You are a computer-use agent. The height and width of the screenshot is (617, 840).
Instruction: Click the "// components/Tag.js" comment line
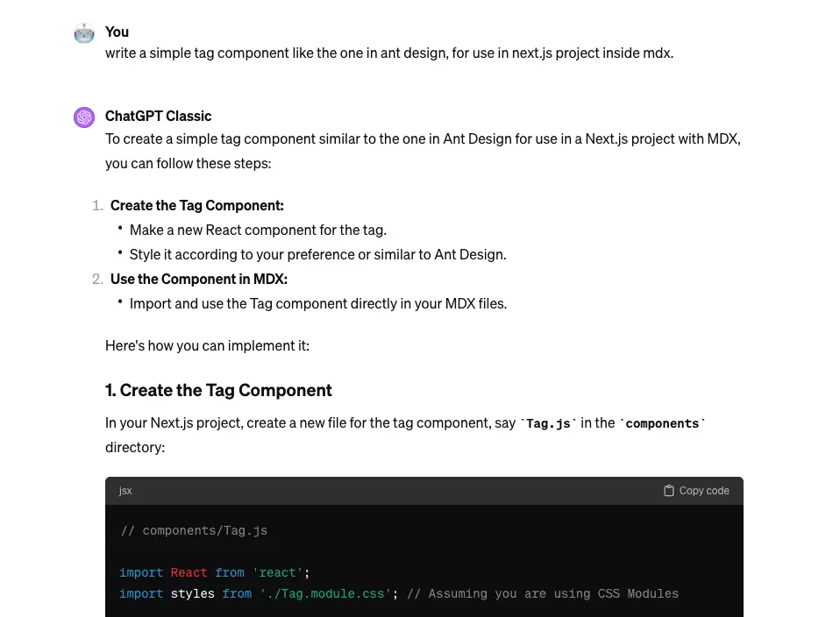[194, 530]
